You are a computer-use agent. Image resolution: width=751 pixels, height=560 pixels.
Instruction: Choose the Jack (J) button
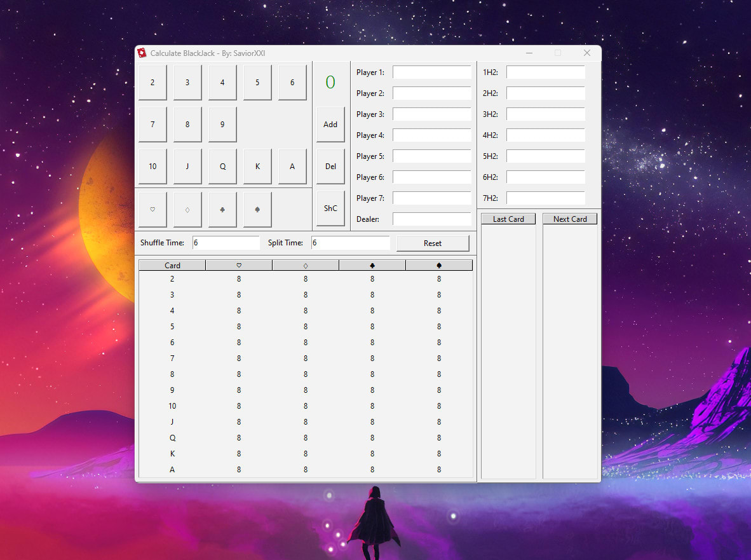point(187,167)
